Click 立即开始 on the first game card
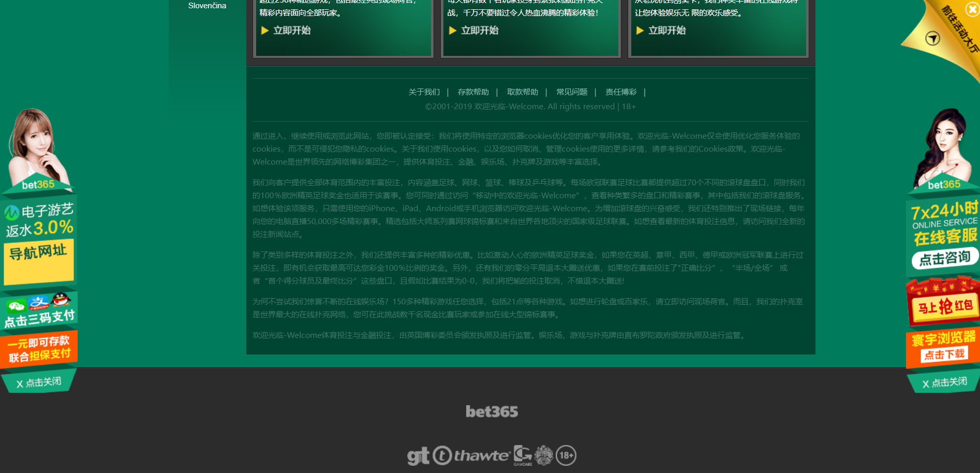 [x=286, y=31]
